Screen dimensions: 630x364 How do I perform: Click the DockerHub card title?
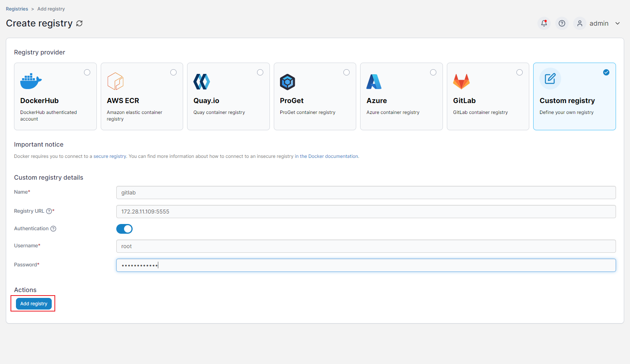coord(39,101)
